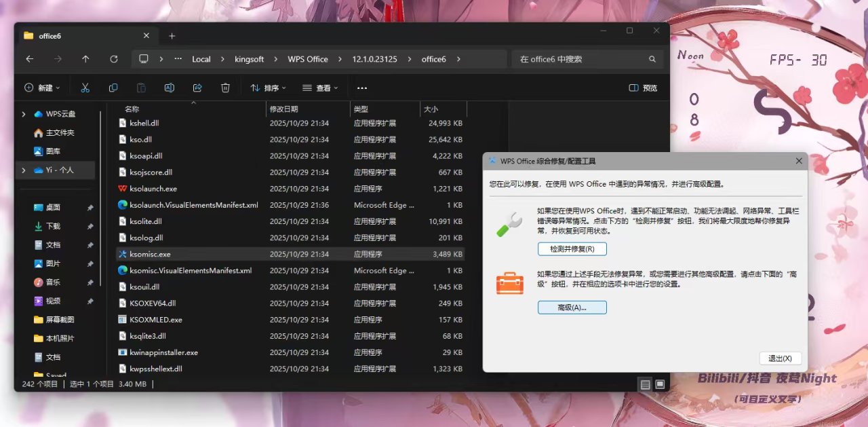868x427 pixels.
Task: Click the Copy icon in Explorer toolbar
Action: [113, 88]
